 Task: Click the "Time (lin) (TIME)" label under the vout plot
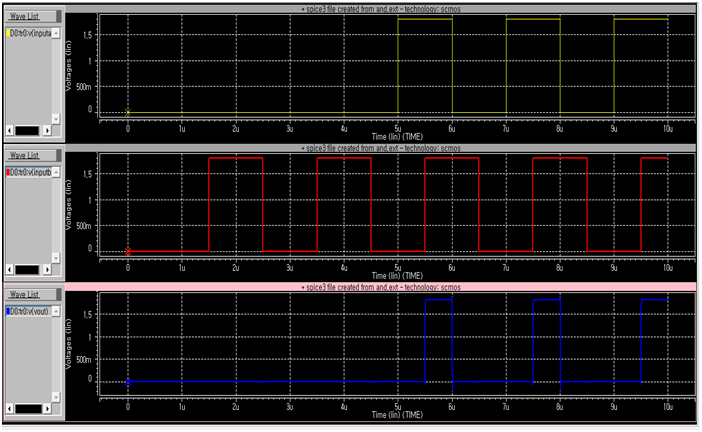tap(397, 415)
